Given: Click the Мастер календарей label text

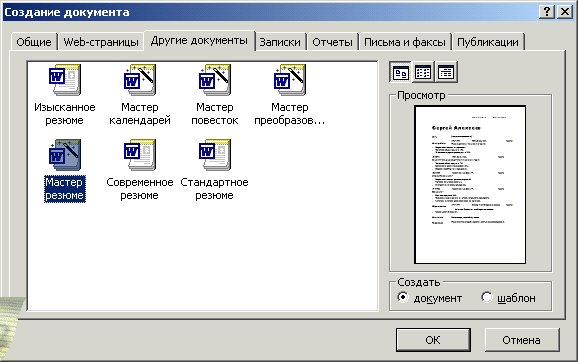Looking at the screenshot, I should pyautogui.click(x=140, y=114).
